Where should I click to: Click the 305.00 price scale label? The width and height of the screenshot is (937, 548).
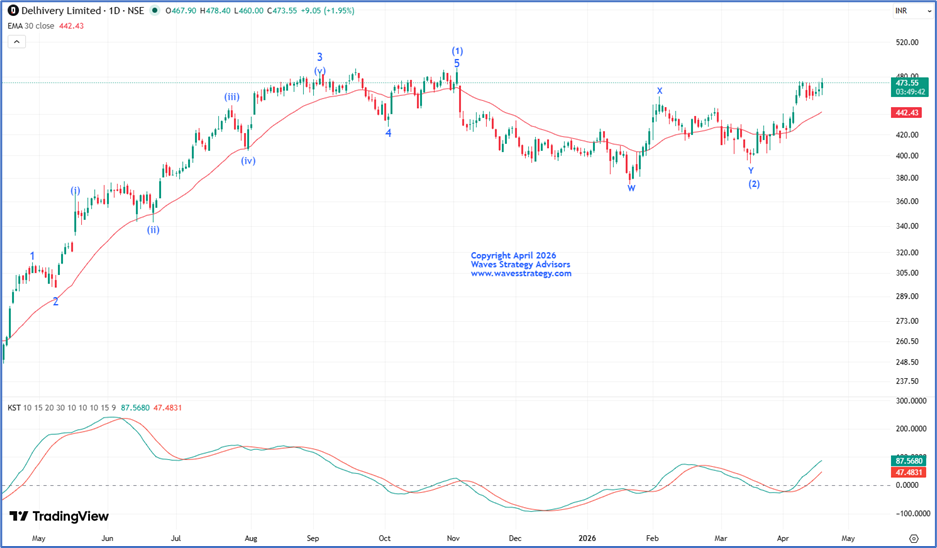click(x=907, y=273)
